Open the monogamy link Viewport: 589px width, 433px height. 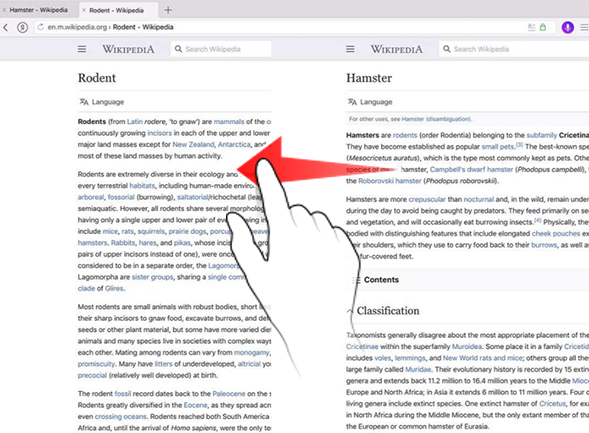[252, 353]
